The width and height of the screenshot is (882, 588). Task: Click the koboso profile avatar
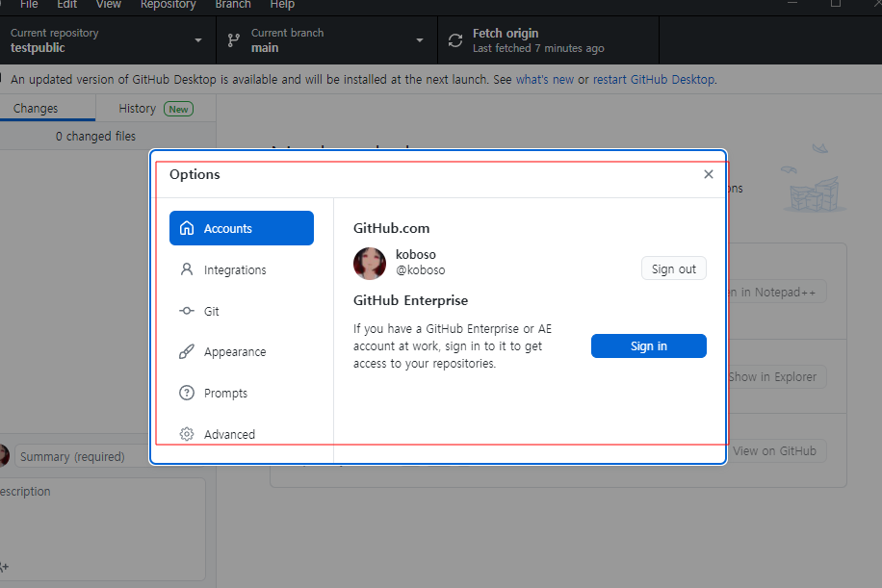coord(370,263)
